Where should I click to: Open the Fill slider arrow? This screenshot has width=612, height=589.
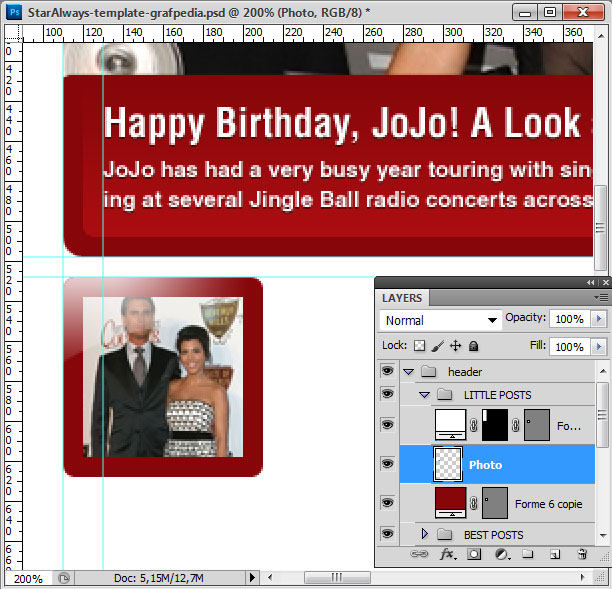click(599, 347)
